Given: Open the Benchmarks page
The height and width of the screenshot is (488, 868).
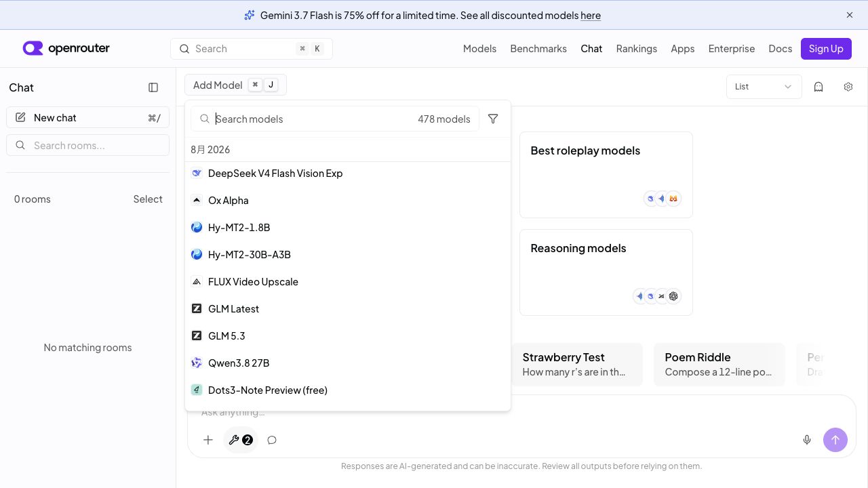Looking at the screenshot, I should (x=538, y=49).
